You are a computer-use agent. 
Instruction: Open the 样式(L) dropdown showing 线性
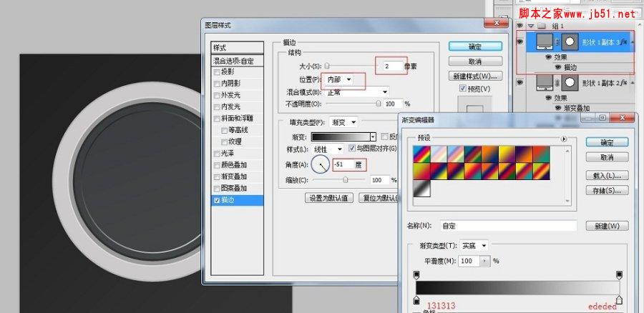[328, 149]
